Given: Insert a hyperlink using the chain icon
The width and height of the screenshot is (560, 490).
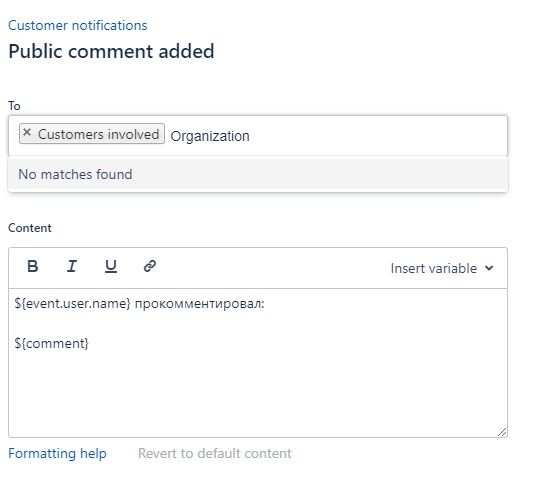Looking at the screenshot, I should point(150,266).
